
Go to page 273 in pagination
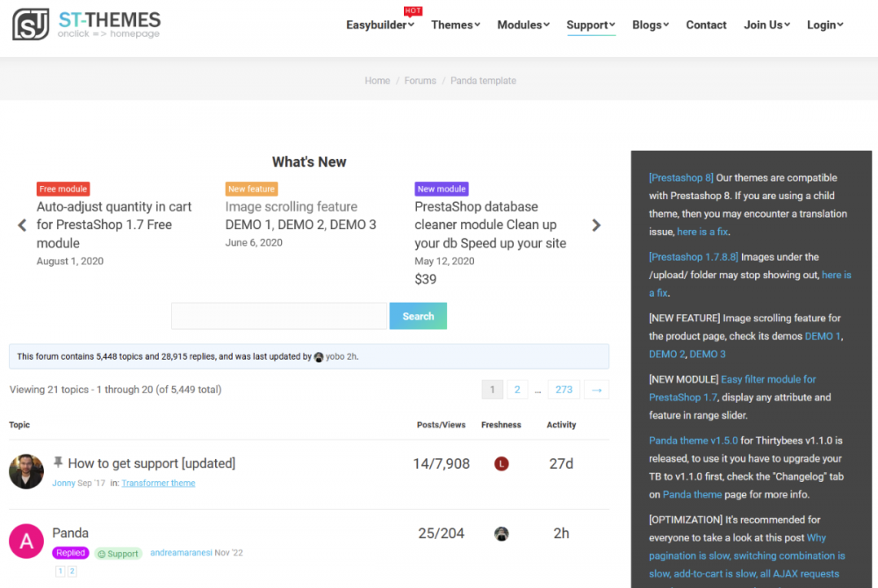(x=564, y=390)
